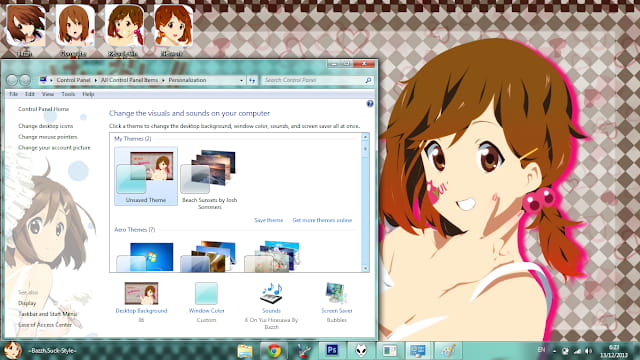Screen dimensions: 640x360
Task: Open the View menu
Action: [48, 94]
